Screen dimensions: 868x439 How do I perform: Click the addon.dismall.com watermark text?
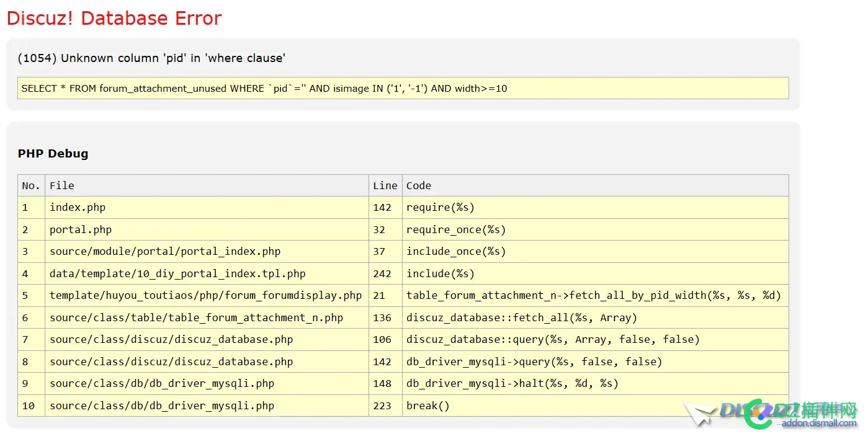click(818, 423)
